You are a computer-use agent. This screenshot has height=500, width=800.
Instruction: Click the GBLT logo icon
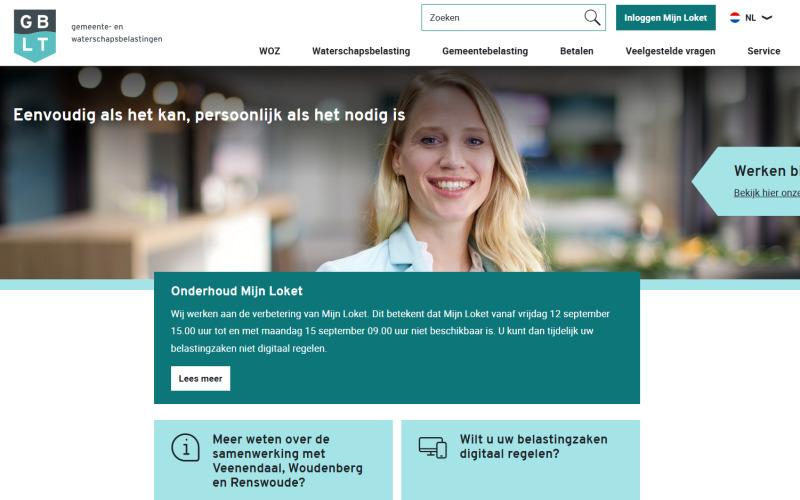[35, 36]
